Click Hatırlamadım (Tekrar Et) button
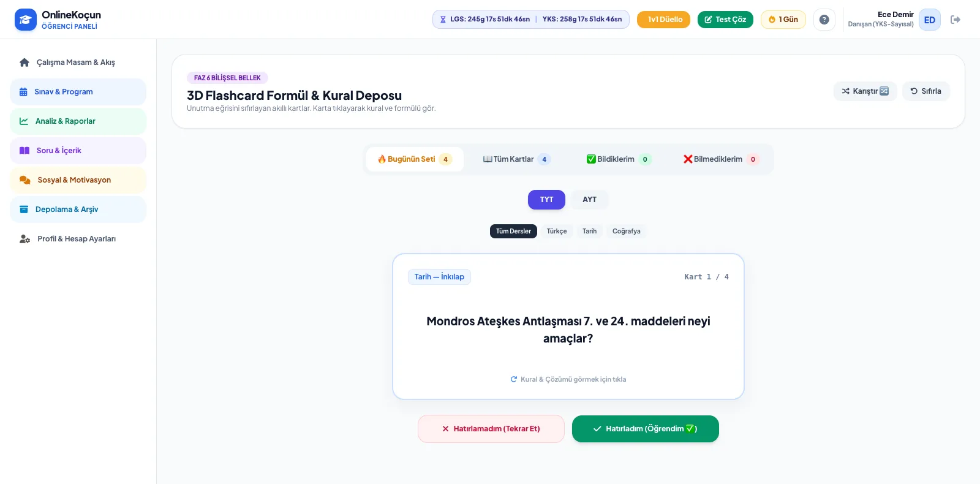The image size is (980, 484). pos(491,429)
